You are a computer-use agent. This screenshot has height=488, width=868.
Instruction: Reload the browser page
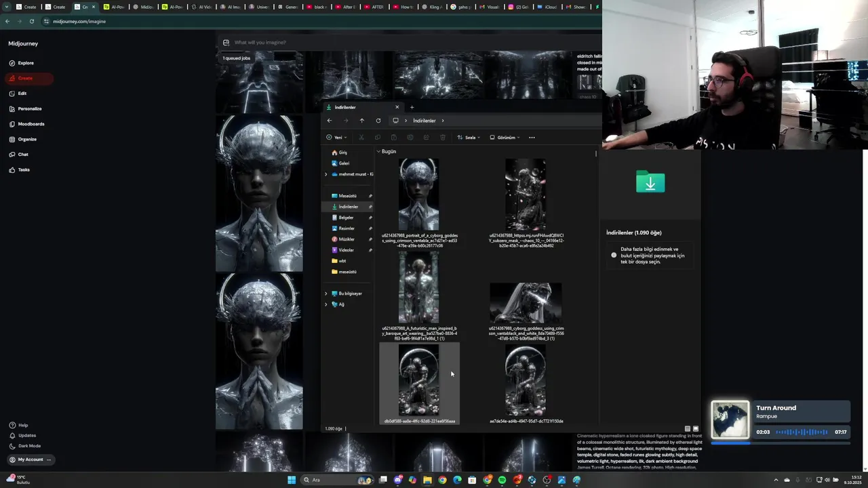(31, 21)
